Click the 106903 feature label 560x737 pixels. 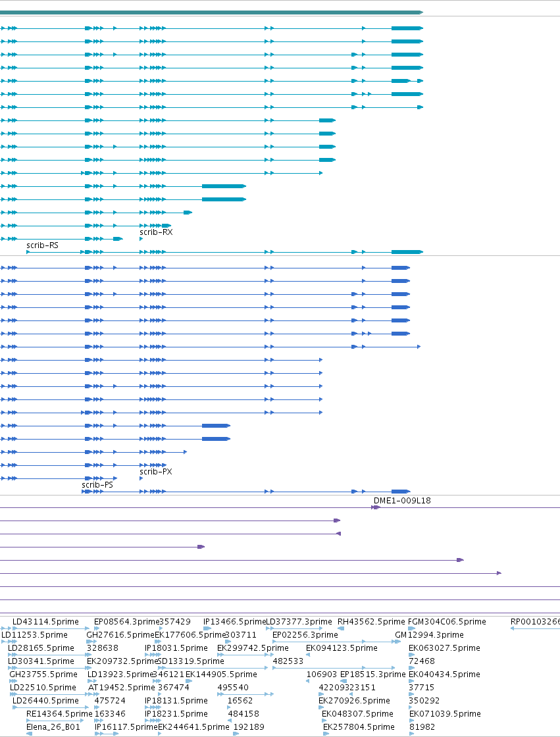tap(322, 674)
